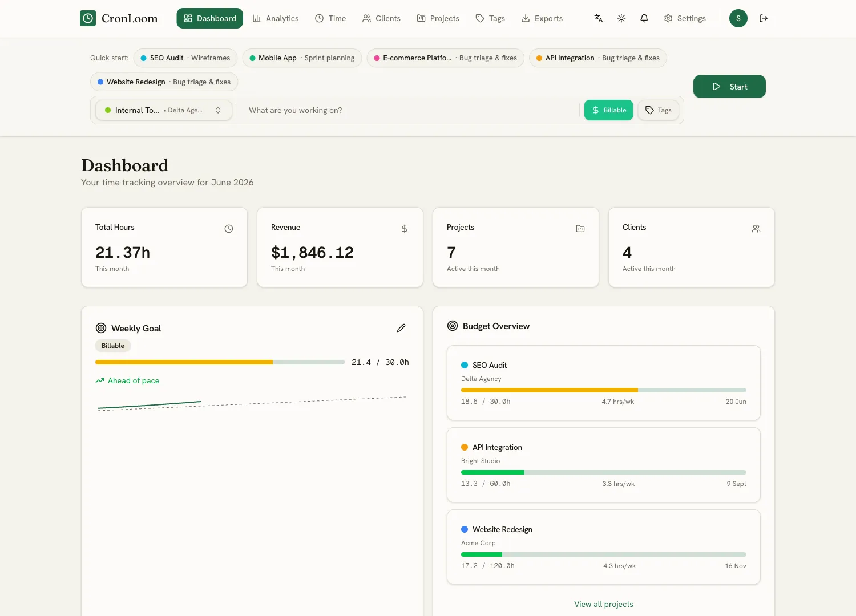Click the clock icon in Total Hours card
This screenshot has height=616, width=856.
[229, 229]
